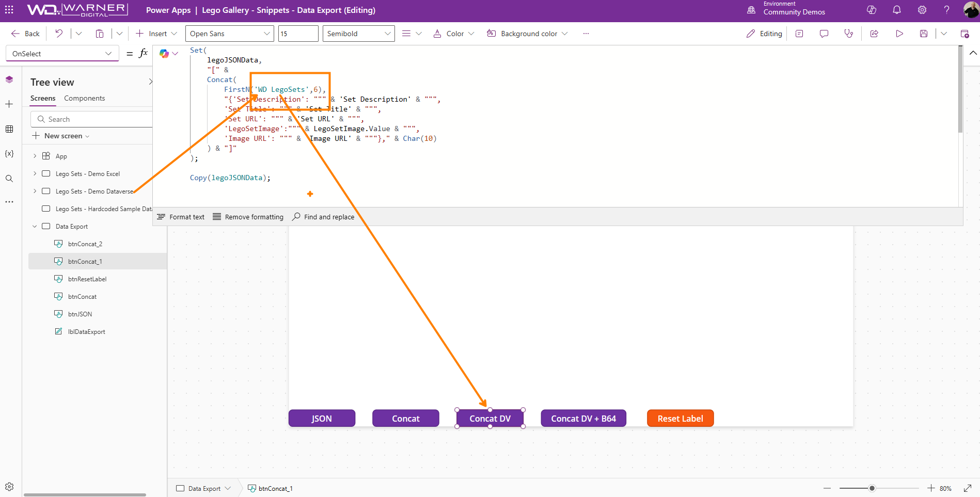The height and width of the screenshot is (497, 980).
Task: Click the Concat DV + B64 button
Action: (x=583, y=419)
